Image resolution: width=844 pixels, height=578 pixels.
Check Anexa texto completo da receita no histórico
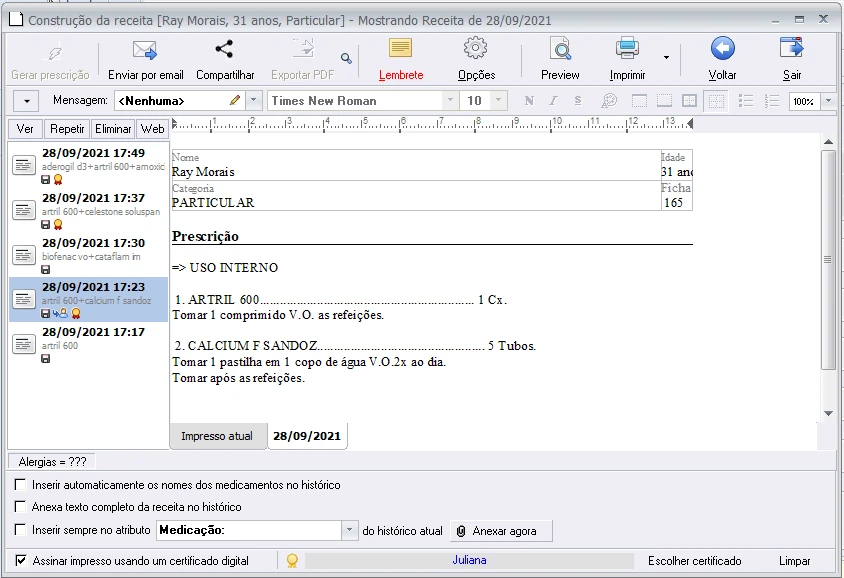[20, 507]
